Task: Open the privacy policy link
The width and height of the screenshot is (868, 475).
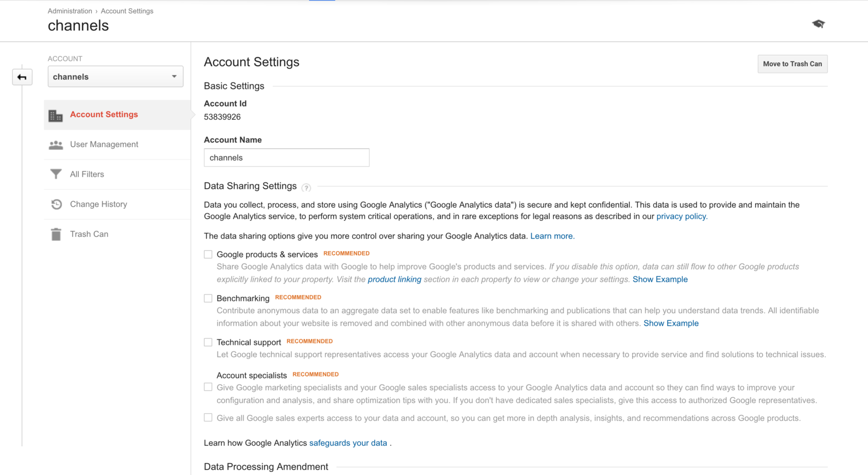Action: [682, 216]
